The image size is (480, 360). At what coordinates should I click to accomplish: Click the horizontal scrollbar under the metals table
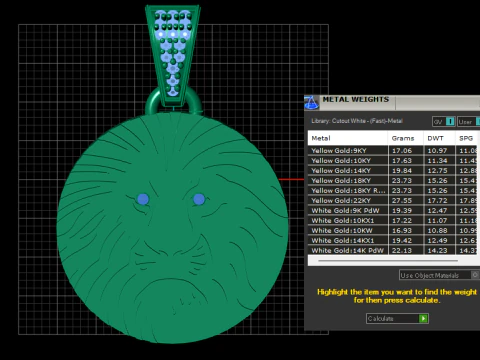(x=388, y=261)
